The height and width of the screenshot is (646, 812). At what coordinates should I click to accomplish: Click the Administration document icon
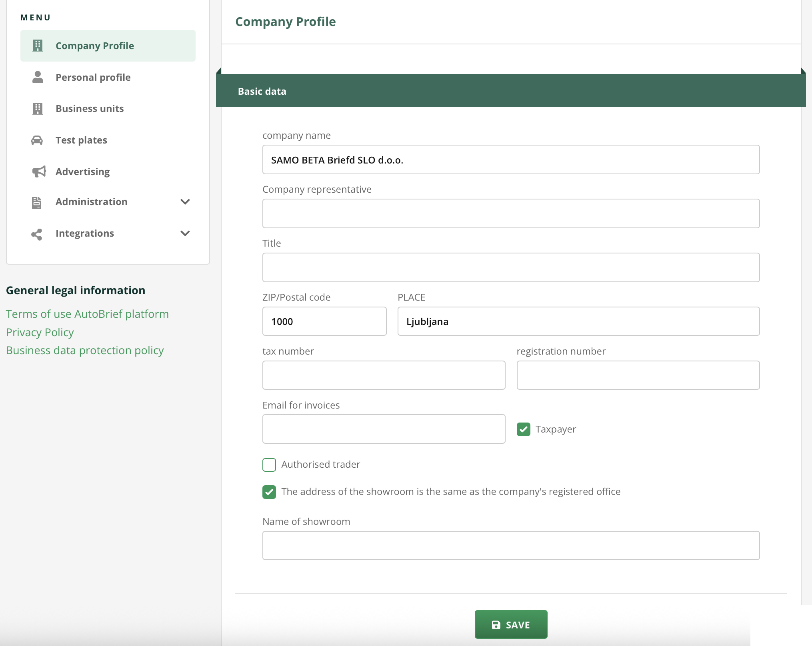pos(37,202)
